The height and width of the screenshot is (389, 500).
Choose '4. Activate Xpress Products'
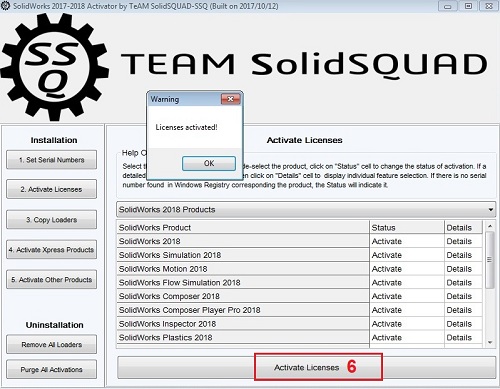[51, 250]
